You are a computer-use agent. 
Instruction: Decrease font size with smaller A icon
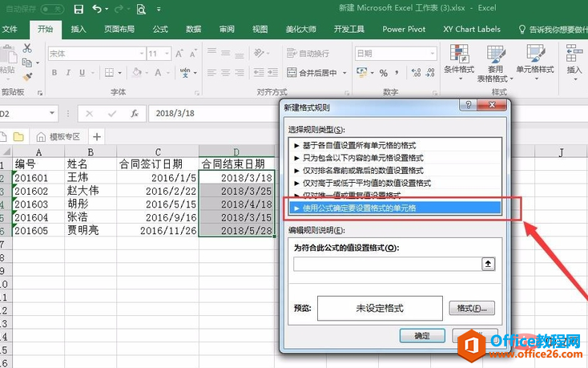coord(193,54)
